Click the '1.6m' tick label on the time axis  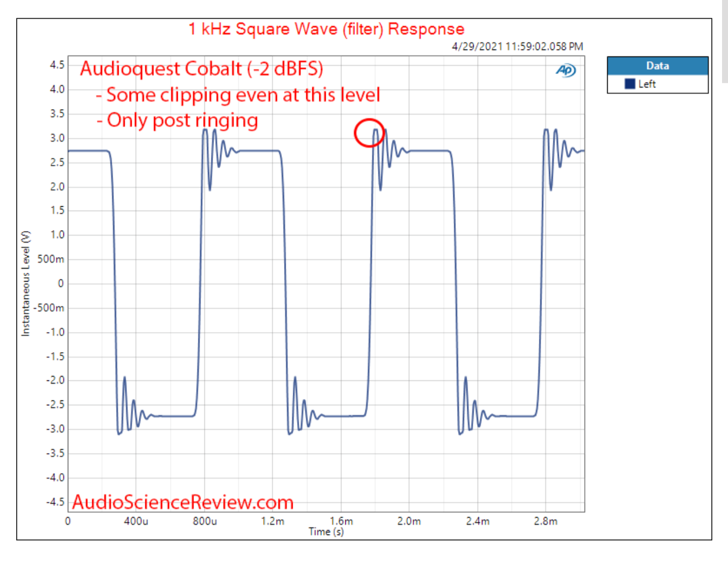342,521
